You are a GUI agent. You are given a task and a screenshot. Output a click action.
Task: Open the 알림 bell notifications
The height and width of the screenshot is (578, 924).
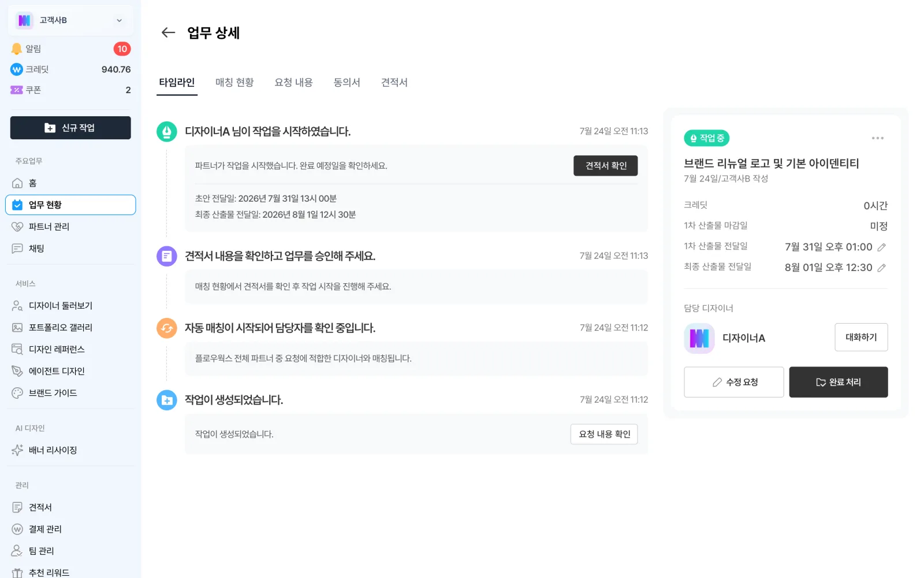pos(70,49)
